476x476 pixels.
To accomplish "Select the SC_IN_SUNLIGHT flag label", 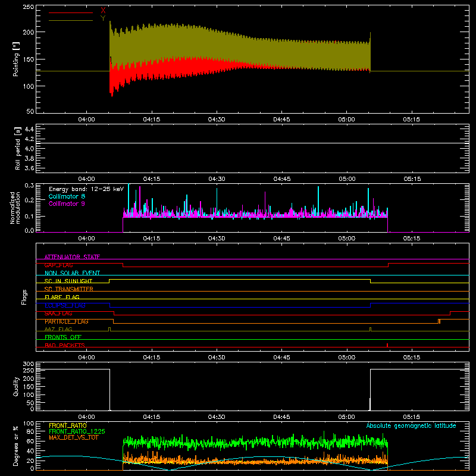I will point(68,281).
